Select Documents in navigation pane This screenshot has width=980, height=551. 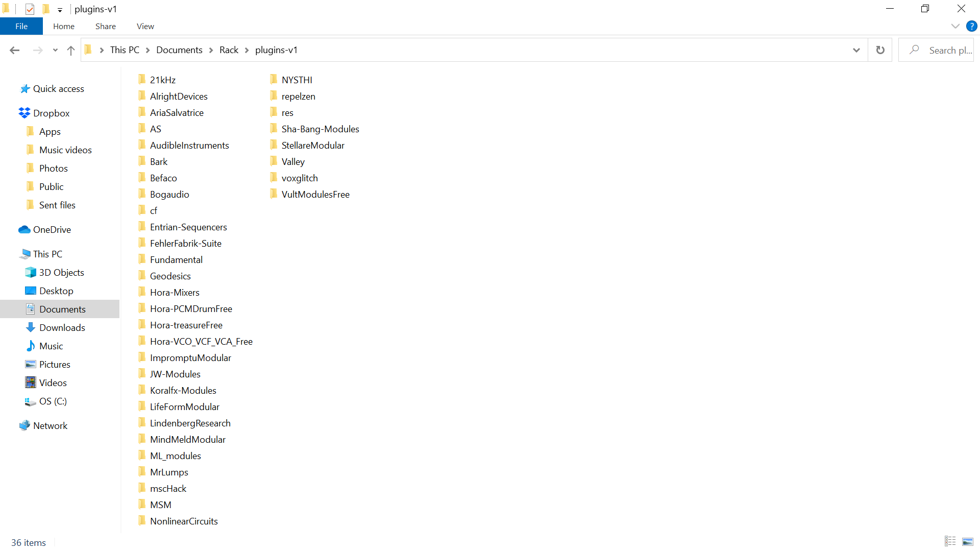60,309
